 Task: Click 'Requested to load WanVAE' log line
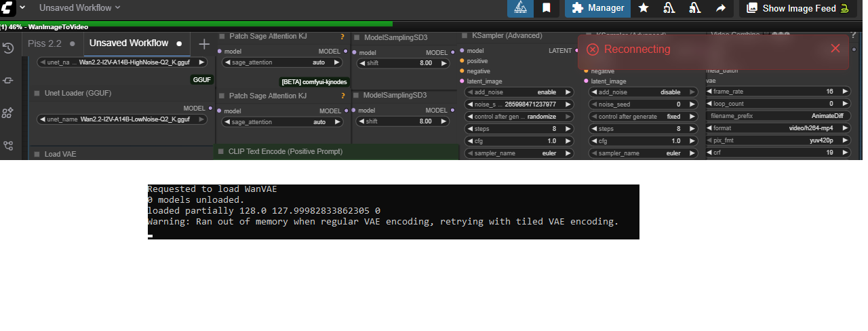pos(212,189)
